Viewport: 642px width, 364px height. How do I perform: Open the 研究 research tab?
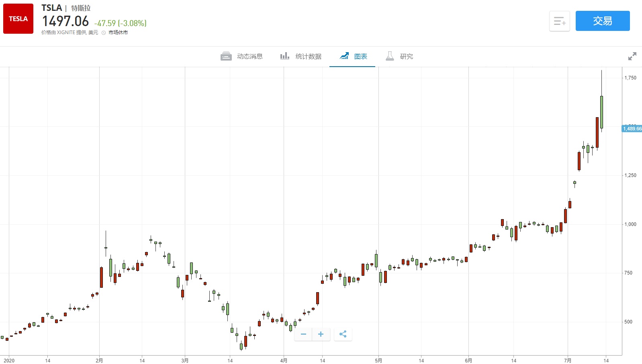coord(399,57)
